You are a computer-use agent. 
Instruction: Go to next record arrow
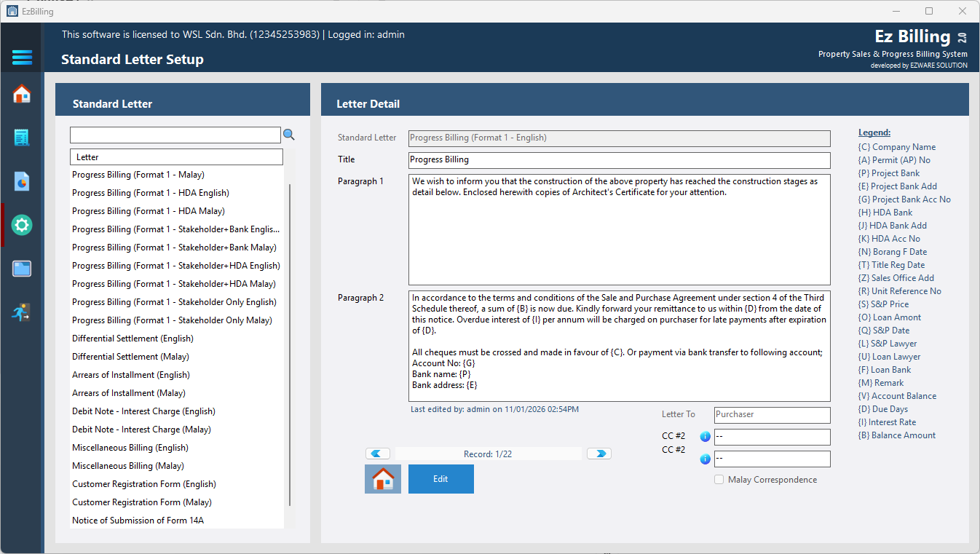tap(599, 454)
